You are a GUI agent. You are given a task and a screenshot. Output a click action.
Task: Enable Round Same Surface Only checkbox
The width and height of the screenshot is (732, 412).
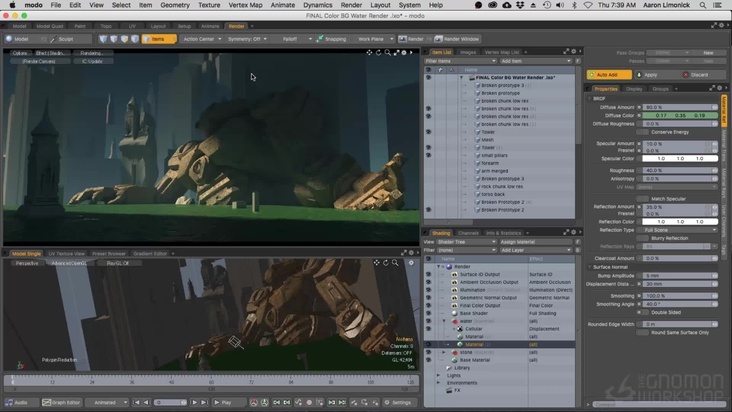point(642,333)
